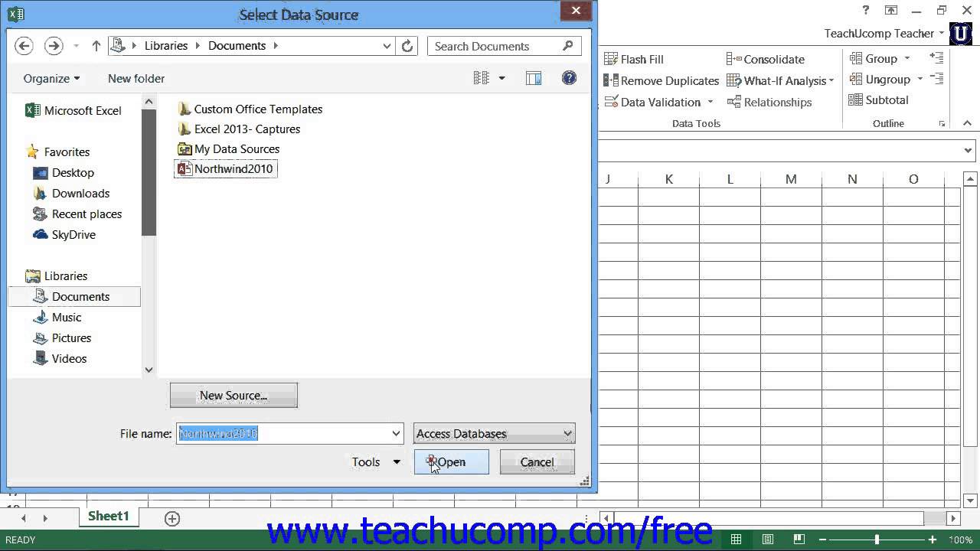Click the Forward arrow in the dialog
The image size is (980, 551).
53,46
